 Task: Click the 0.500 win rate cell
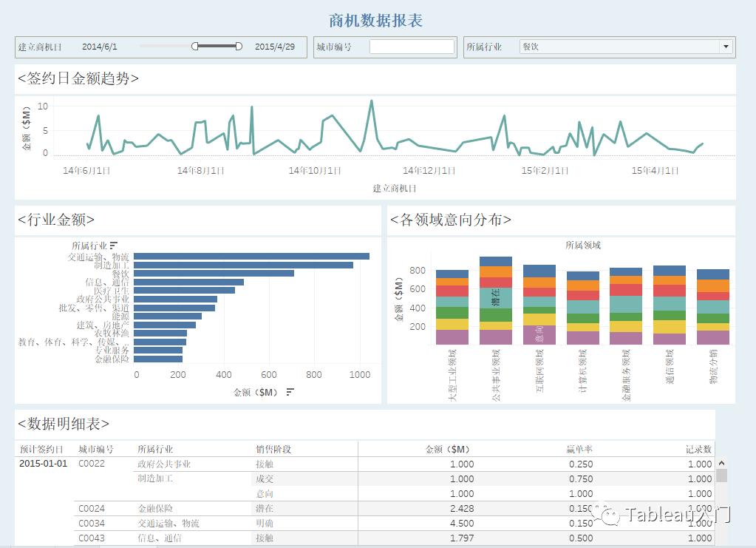581,538
